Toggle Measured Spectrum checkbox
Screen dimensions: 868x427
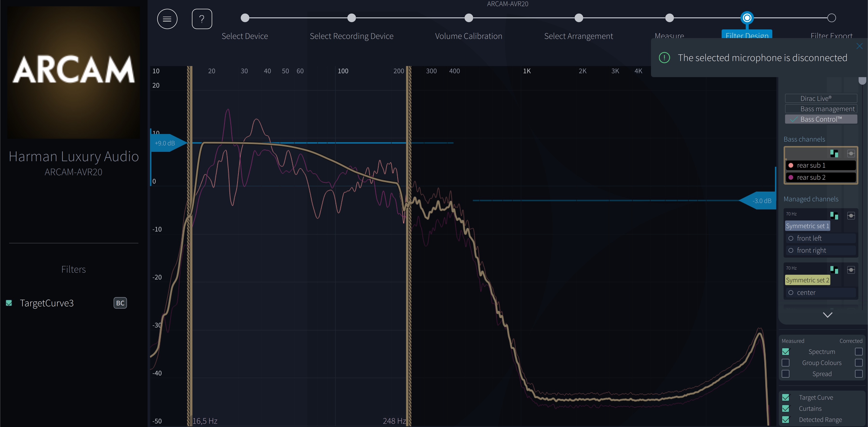(x=786, y=352)
